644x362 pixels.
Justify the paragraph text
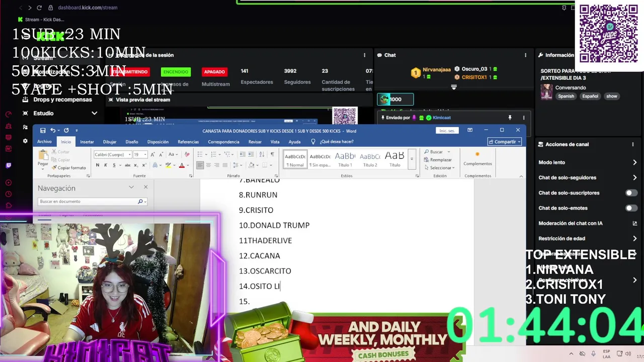(x=224, y=165)
